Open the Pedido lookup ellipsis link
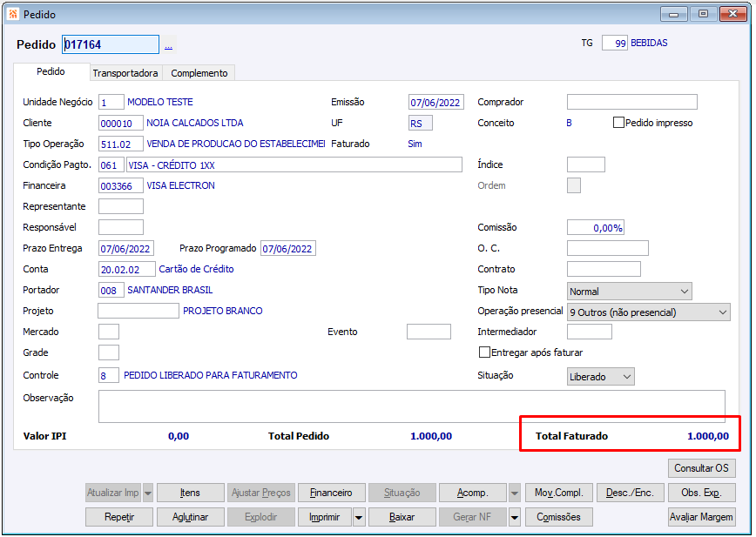 [168, 45]
